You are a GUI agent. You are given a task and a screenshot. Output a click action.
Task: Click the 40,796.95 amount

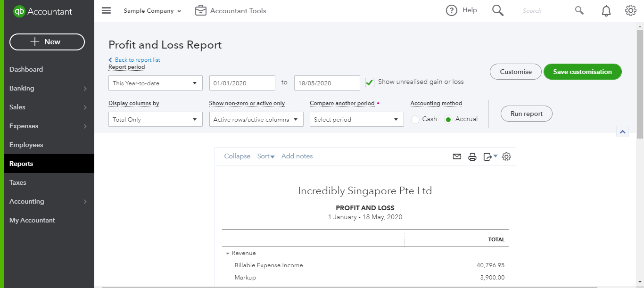(490, 265)
